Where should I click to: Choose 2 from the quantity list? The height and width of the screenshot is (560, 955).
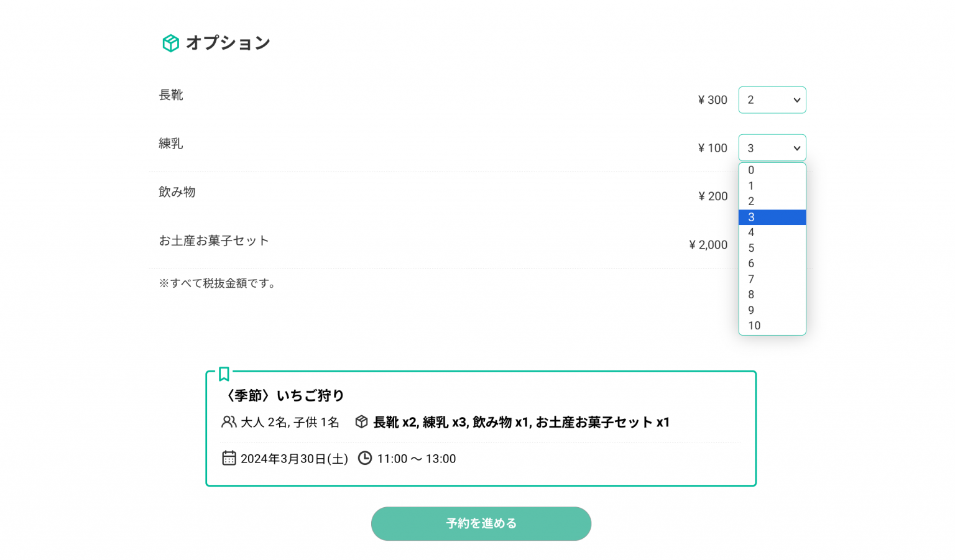click(x=772, y=201)
